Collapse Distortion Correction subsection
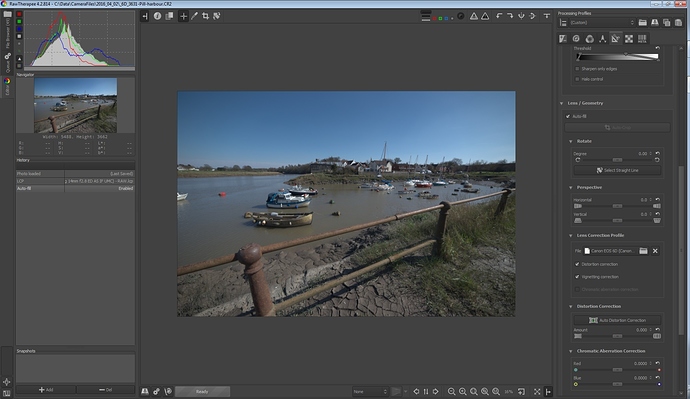Viewport: 690px width, 399px height. tap(571, 306)
